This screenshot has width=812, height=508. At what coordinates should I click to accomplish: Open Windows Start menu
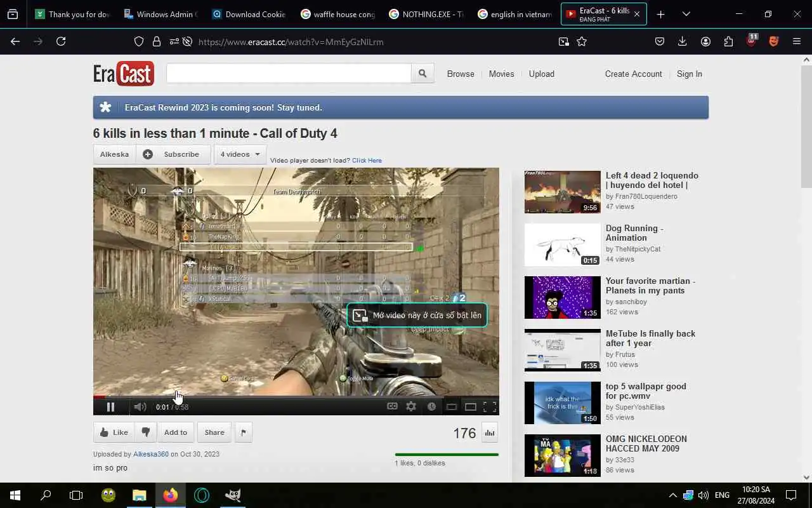tap(15, 495)
